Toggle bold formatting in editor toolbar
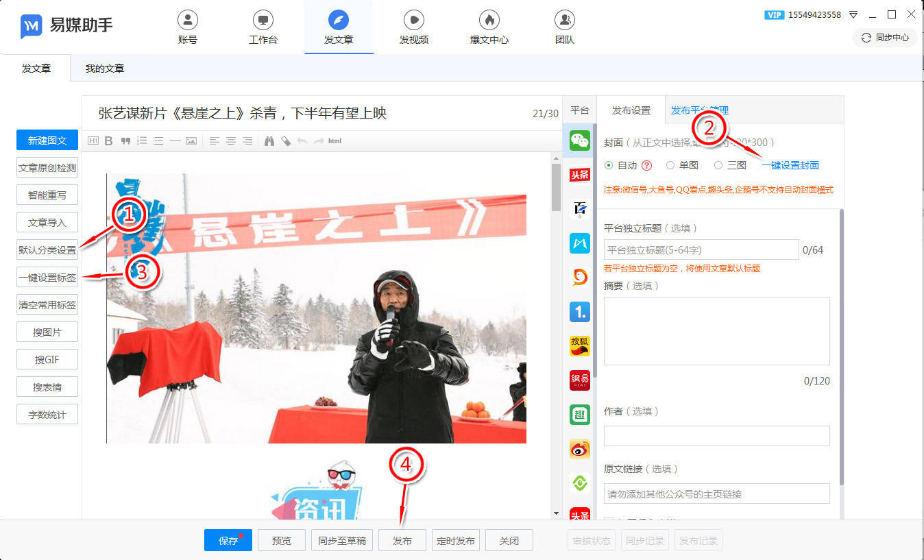Viewport: 924px width, 560px height. click(108, 141)
